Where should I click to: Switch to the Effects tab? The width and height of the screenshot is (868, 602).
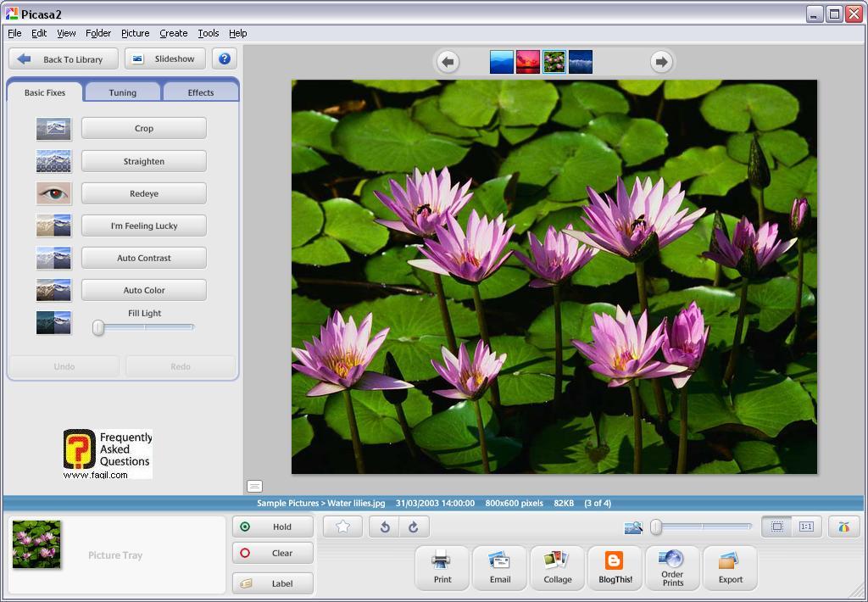coord(200,92)
